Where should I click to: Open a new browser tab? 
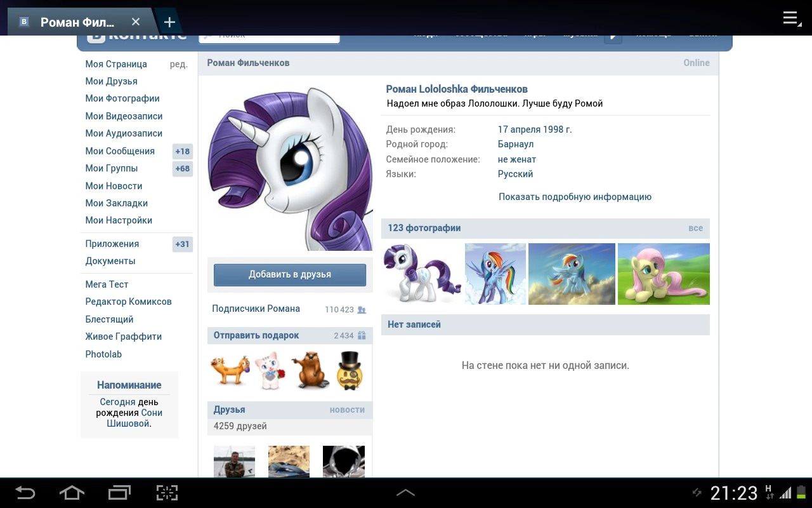pyautogui.click(x=169, y=22)
